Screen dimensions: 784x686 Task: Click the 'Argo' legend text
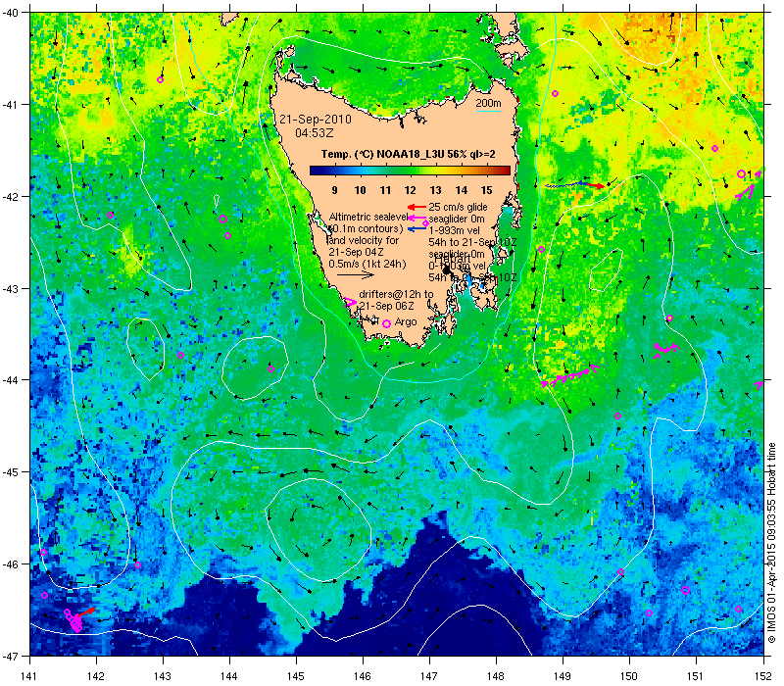pyautogui.click(x=406, y=322)
